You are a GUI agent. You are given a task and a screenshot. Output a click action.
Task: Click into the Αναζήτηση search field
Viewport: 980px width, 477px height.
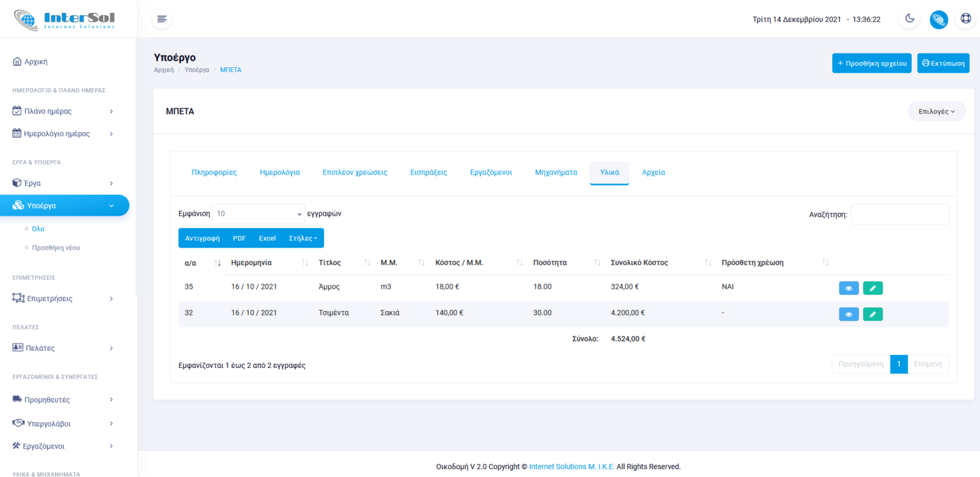pos(900,214)
